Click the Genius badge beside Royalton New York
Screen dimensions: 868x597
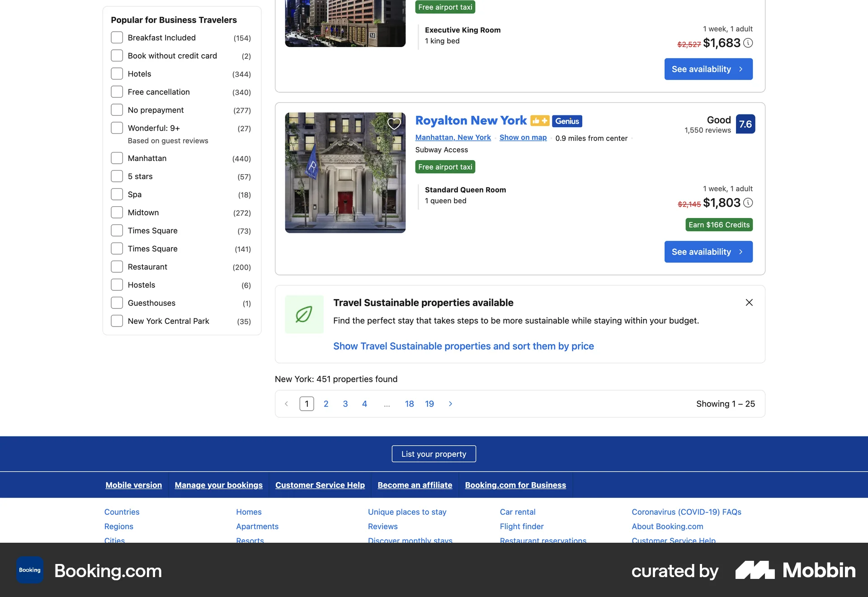coord(567,121)
